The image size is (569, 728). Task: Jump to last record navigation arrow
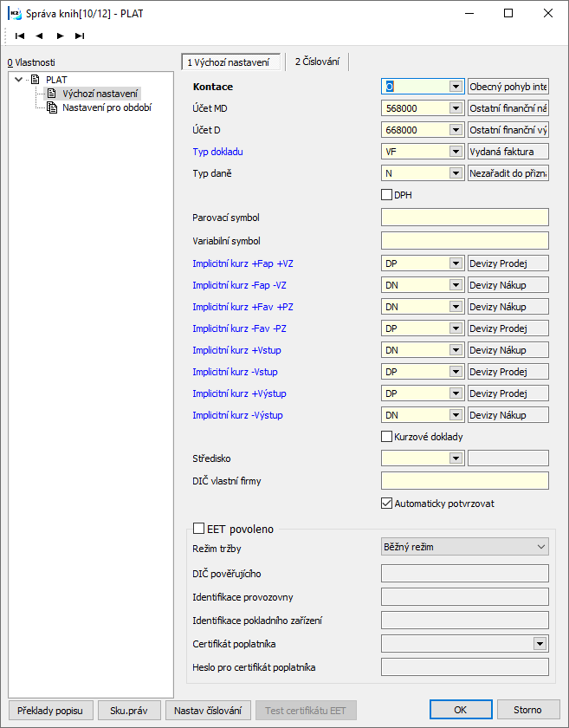point(80,36)
